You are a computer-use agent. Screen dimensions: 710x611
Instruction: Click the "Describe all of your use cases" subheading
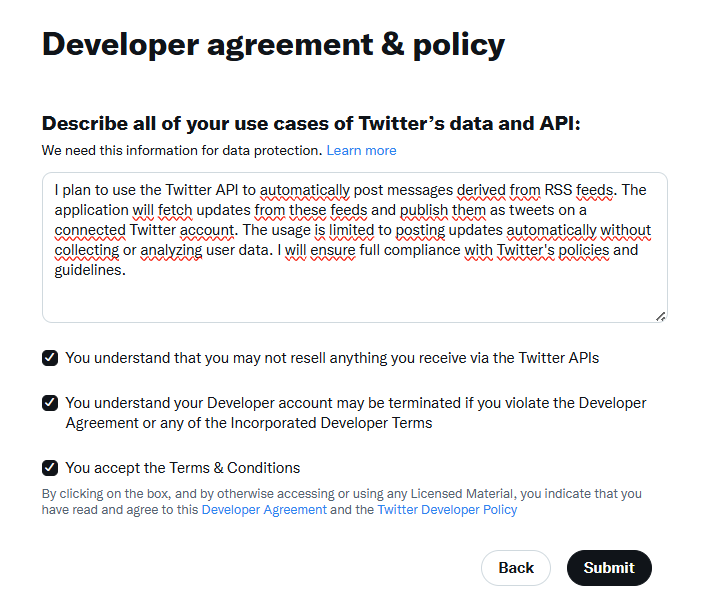[311, 124]
